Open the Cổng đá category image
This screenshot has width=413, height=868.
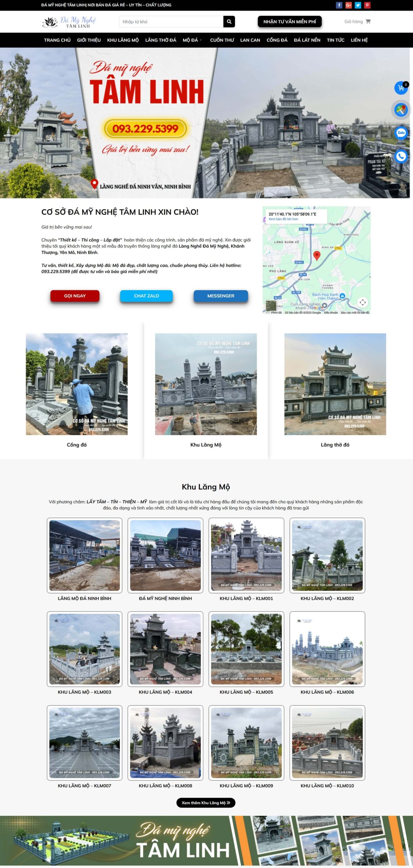point(77,384)
